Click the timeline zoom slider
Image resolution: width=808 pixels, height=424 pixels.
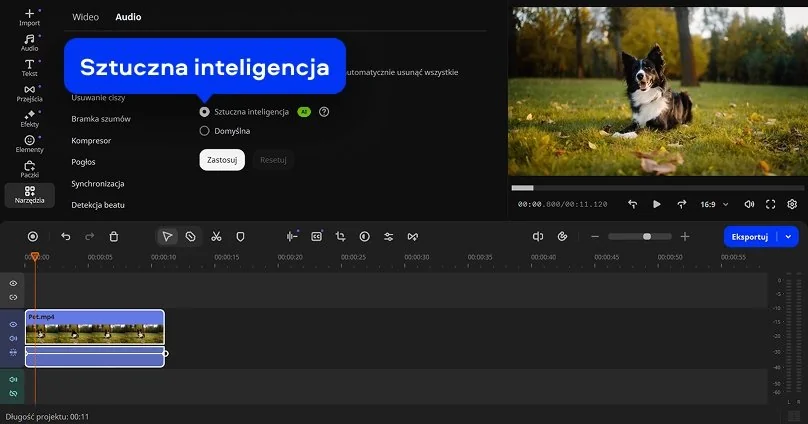pyautogui.click(x=640, y=236)
